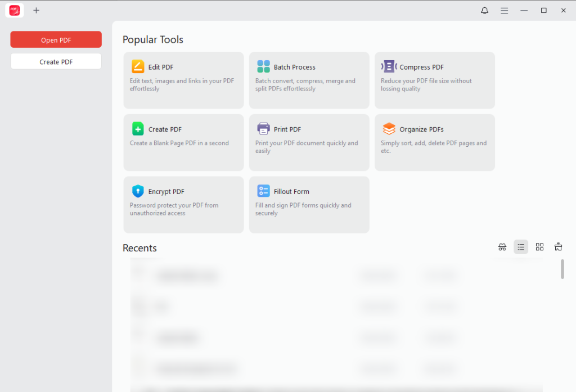Click "Batch convert, compress, merge" description
Image resolution: width=576 pixels, height=392 pixels.
[x=305, y=85]
